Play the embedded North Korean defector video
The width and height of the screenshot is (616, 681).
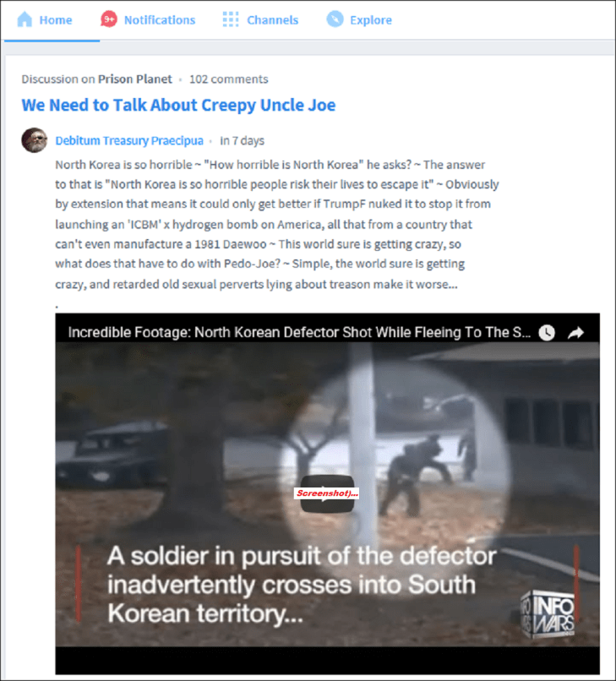(327, 493)
